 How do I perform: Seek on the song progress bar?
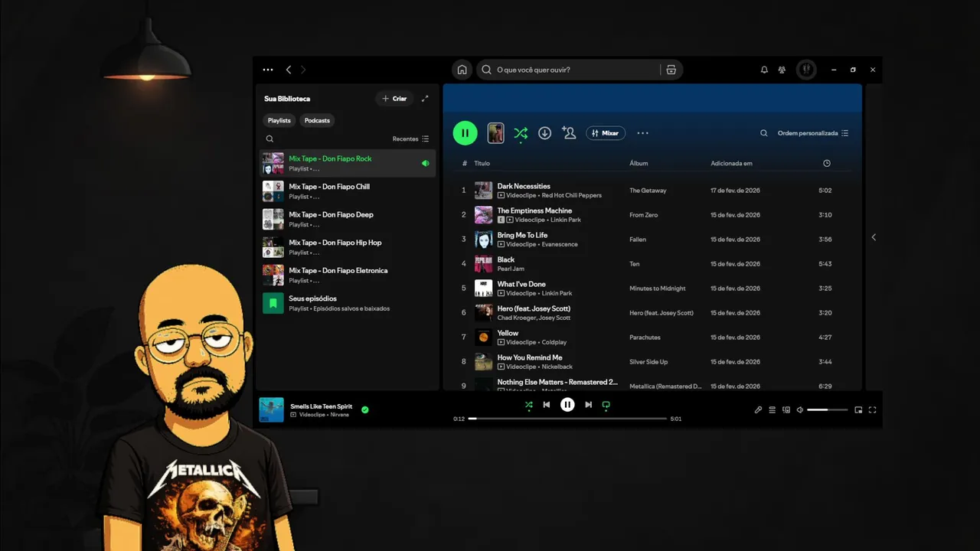[x=567, y=419]
